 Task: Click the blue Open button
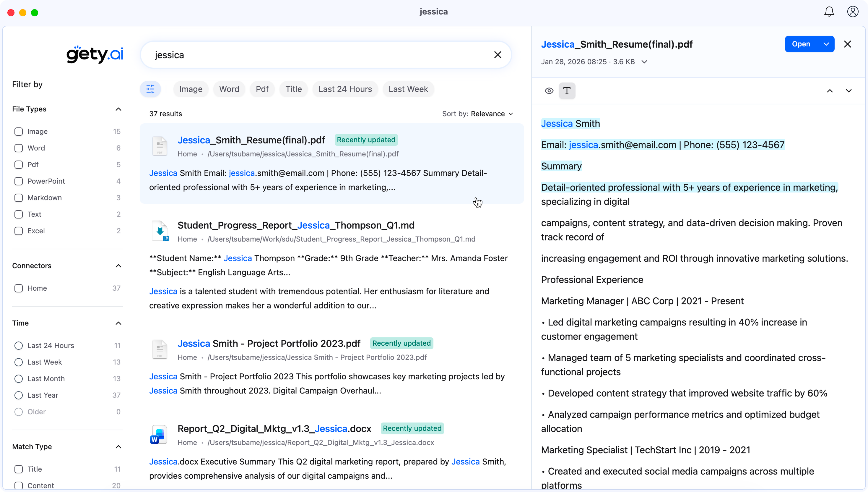point(801,44)
